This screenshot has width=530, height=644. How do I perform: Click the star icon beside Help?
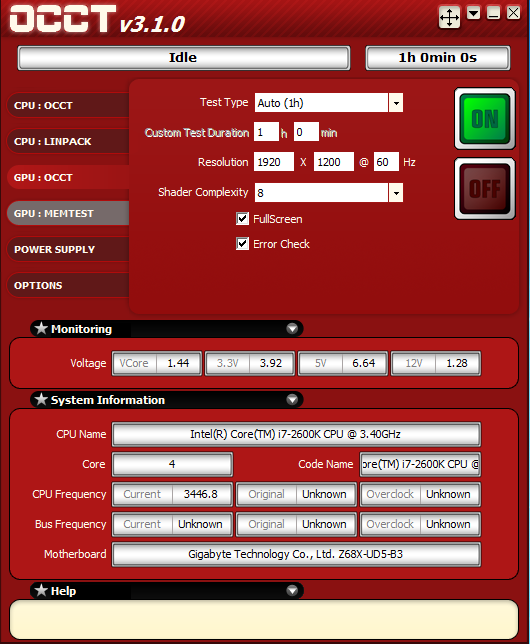[41, 590]
